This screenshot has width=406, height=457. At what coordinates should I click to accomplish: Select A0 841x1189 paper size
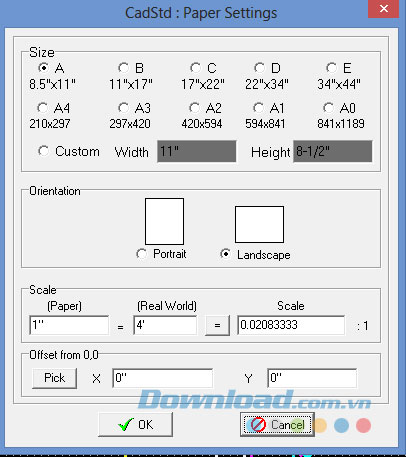[x=328, y=108]
